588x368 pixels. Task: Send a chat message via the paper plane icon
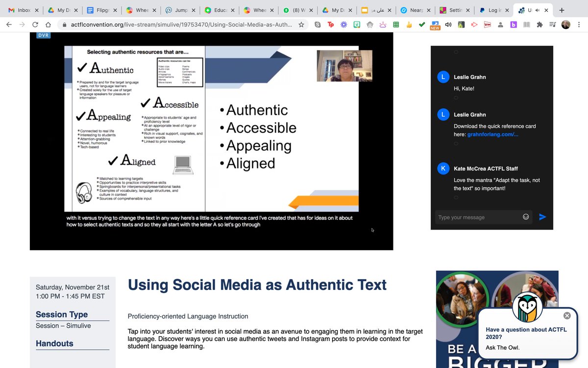(x=544, y=217)
